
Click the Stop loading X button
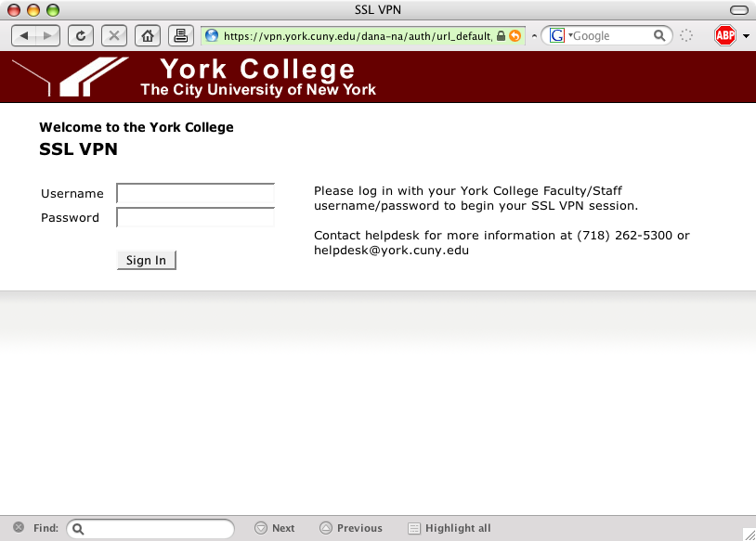[114, 35]
